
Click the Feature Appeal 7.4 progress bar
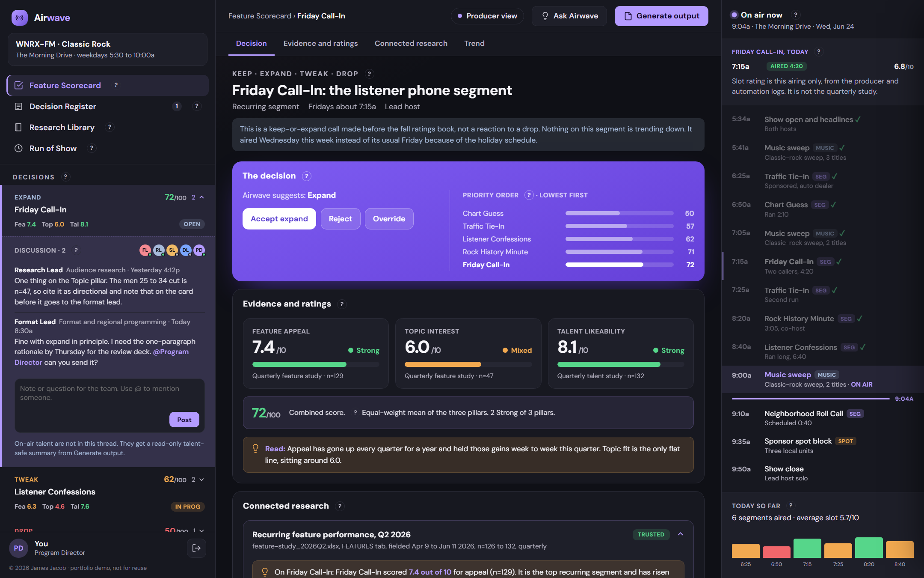(x=316, y=364)
